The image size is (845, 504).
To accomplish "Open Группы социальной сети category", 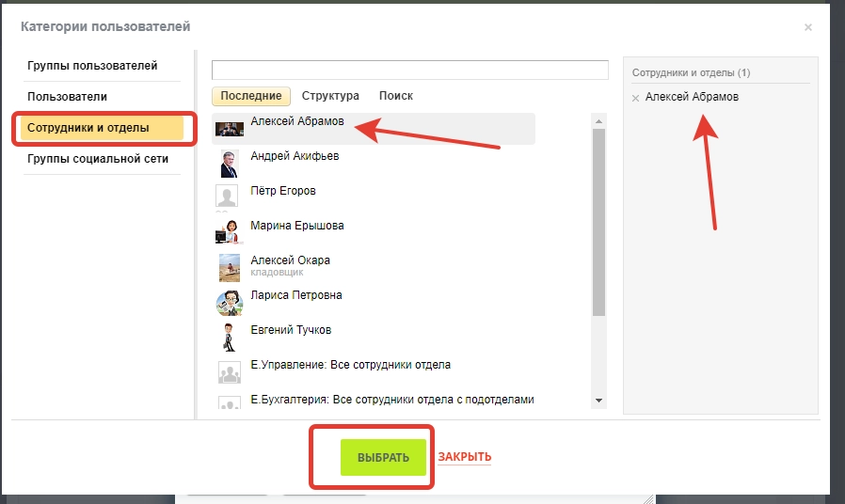I will pyautogui.click(x=98, y=159).
